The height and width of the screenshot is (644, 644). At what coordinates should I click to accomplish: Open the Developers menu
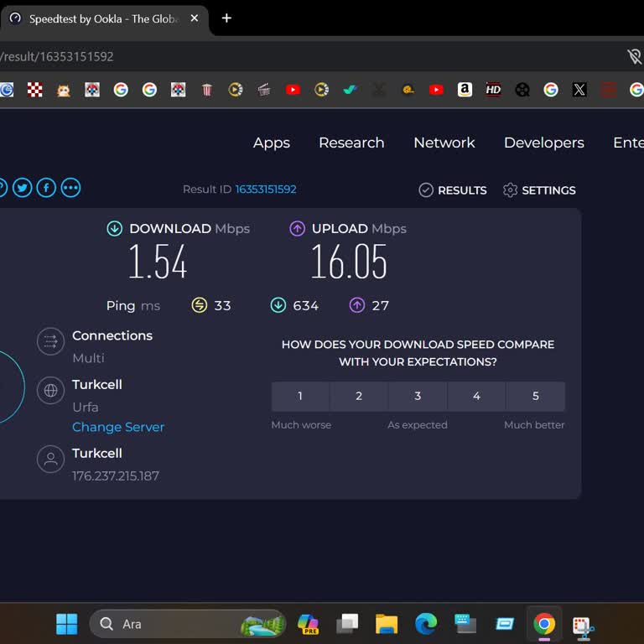(543, 143)
